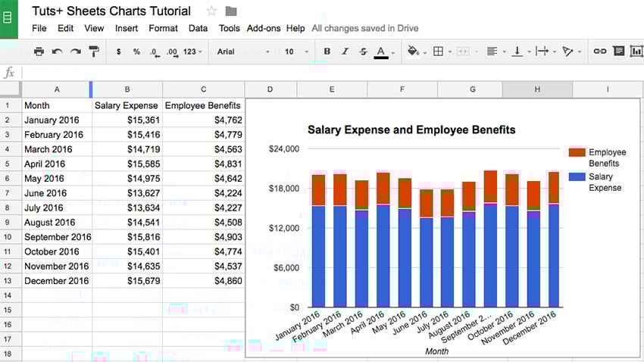Click the All changes saved in Drive link
Viewport: 644px width, 362px height.
pyautogui.click(x=365, y=28)
